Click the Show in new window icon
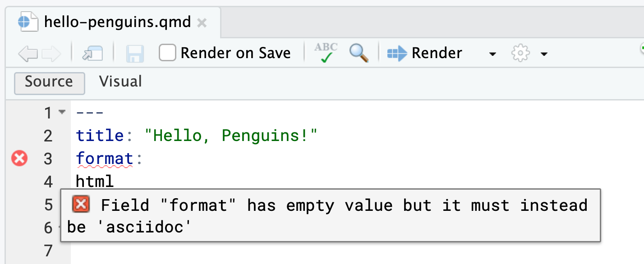 (x=92, y=54)
